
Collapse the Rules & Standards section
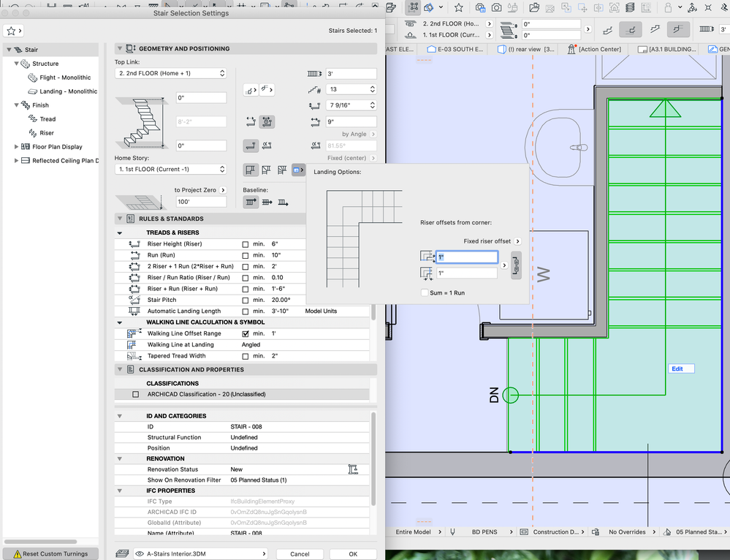[120, 219]
